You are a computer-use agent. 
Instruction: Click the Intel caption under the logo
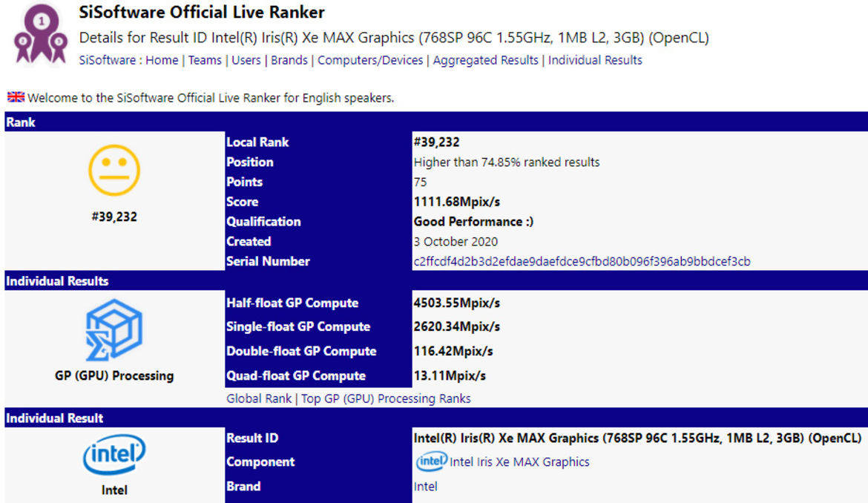point(114,490)
